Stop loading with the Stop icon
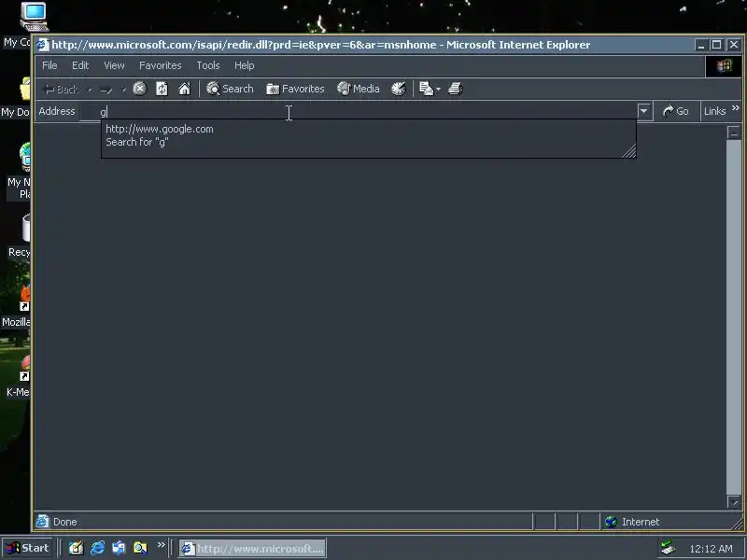The height and width of the screenshot is (560, 747). point(139,89)
